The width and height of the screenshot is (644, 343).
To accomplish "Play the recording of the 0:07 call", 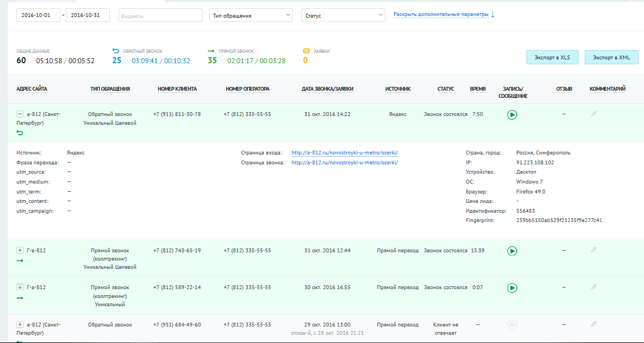I will pyautogui.click(x=512, y=287).
